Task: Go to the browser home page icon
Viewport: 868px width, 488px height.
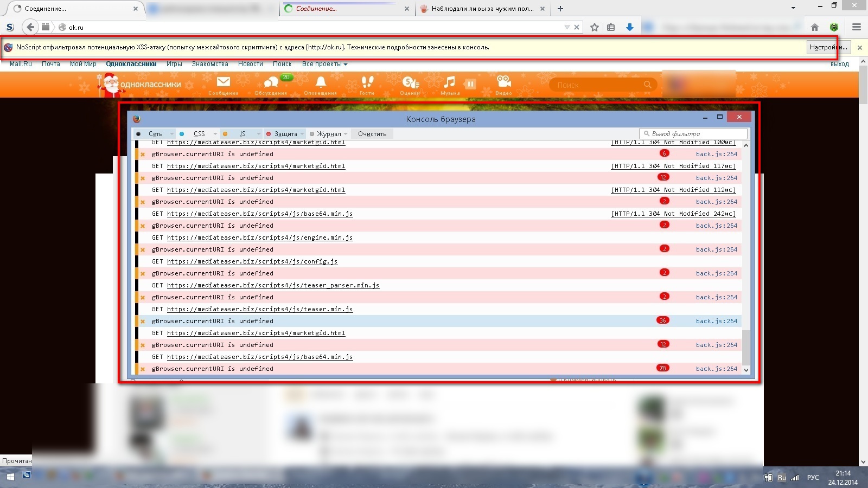Action: 815,27
